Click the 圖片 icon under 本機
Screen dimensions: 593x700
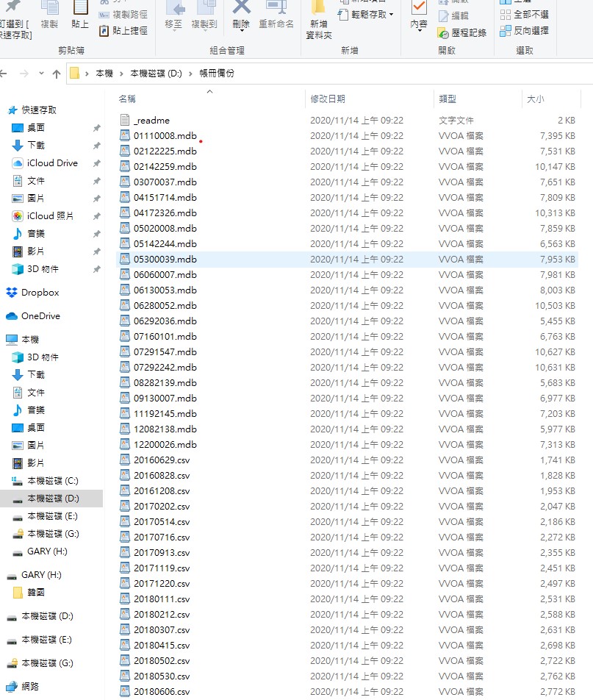click(x=18, y=445)
